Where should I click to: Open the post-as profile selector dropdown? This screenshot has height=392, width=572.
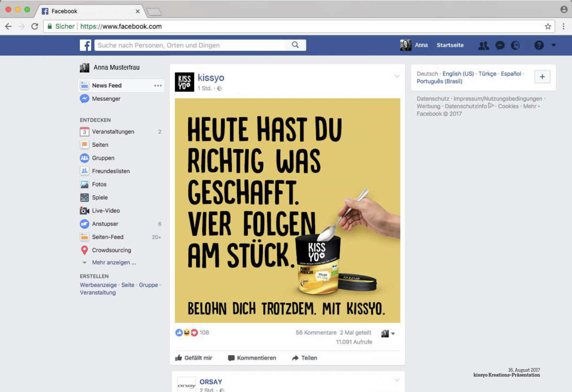coord(388,333)
